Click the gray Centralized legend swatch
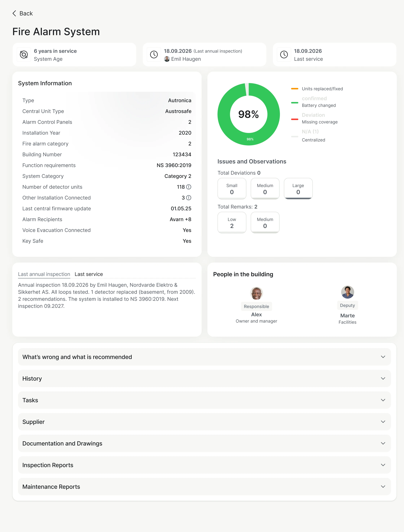This screenshot has height=532, width=404. click(x=295, y=136)
